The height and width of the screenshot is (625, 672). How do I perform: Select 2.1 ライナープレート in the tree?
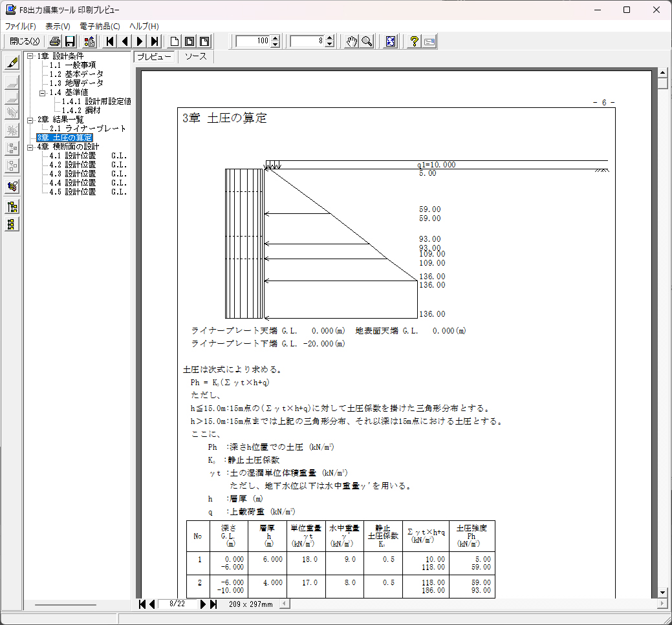click(87, 129)
